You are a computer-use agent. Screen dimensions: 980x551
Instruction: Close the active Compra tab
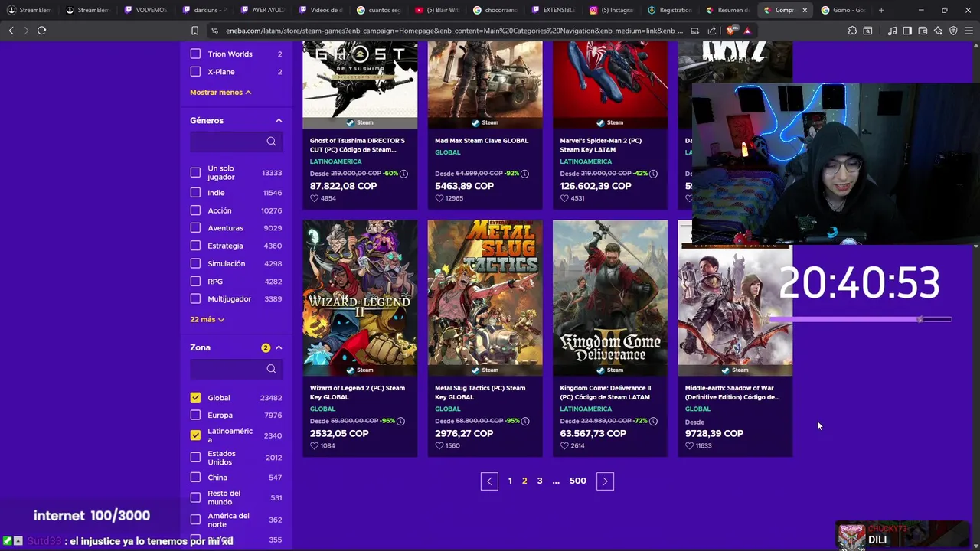pyautogui.click(x=805, y=10)
